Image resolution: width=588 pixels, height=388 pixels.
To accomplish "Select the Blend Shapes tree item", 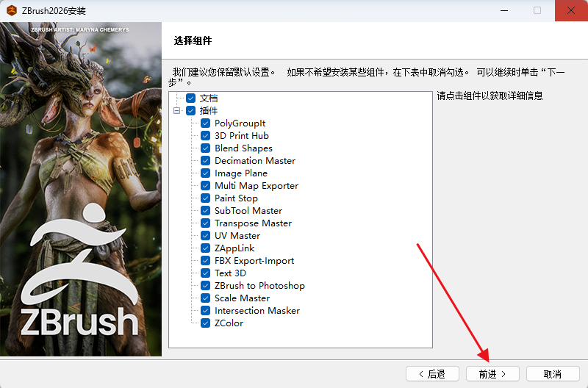I will tap(243, 148).
